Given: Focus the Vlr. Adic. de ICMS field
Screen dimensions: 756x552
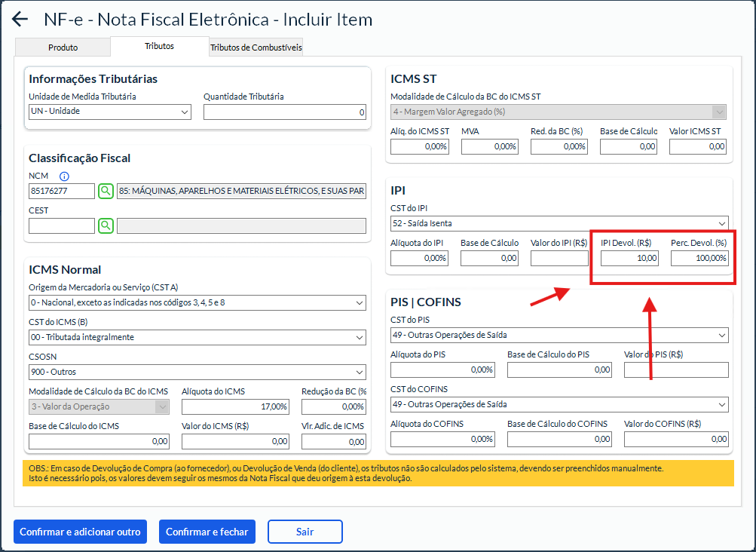Looking at the screenshot, I should [334, 441].
